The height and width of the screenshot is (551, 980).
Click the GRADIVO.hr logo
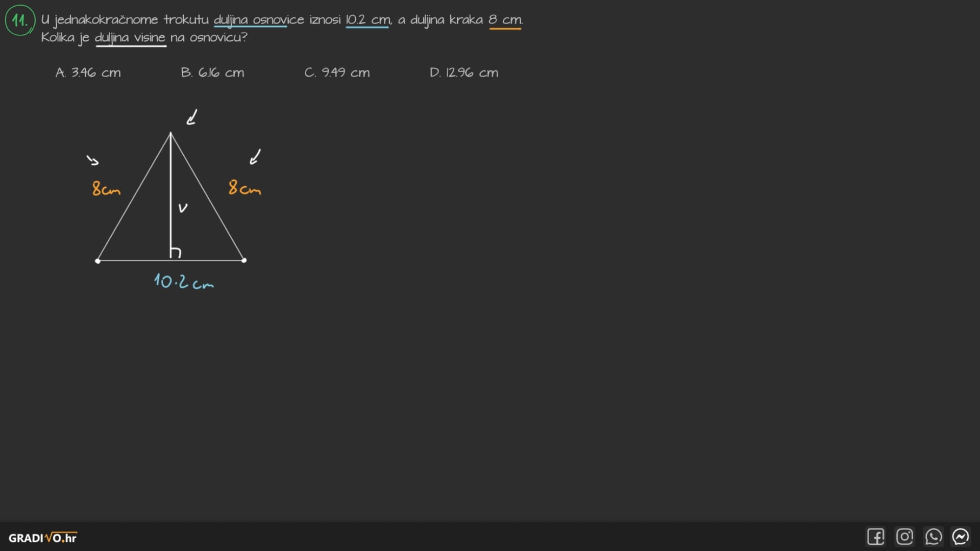43,538
